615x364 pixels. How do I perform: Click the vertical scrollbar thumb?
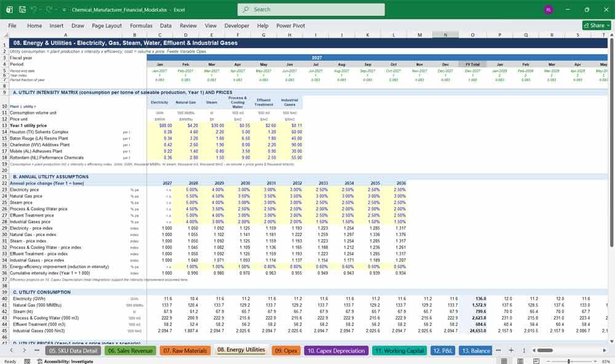(611, 142)
